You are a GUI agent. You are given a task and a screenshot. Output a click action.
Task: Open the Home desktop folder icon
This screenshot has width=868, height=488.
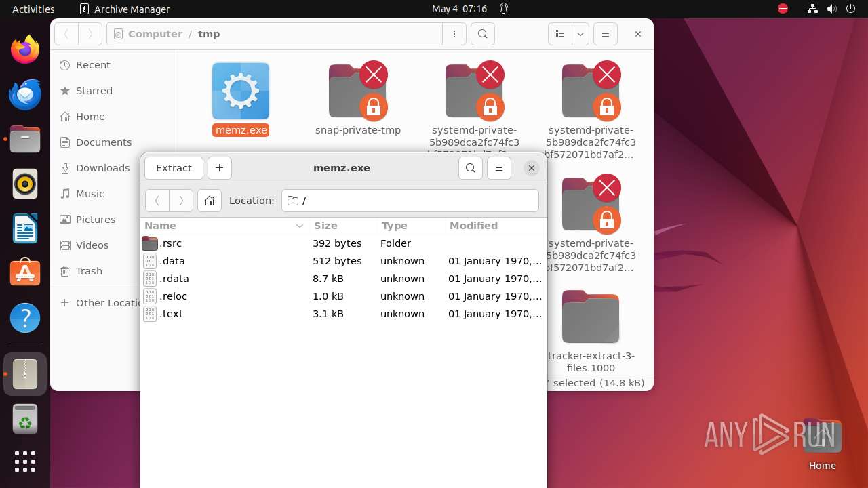(823, 445)
